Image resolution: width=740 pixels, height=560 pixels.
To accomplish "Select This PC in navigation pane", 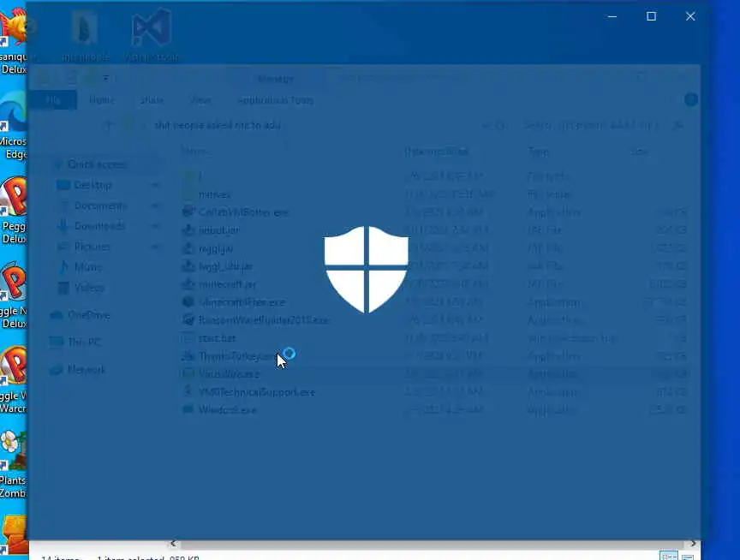I will [84, 342].
